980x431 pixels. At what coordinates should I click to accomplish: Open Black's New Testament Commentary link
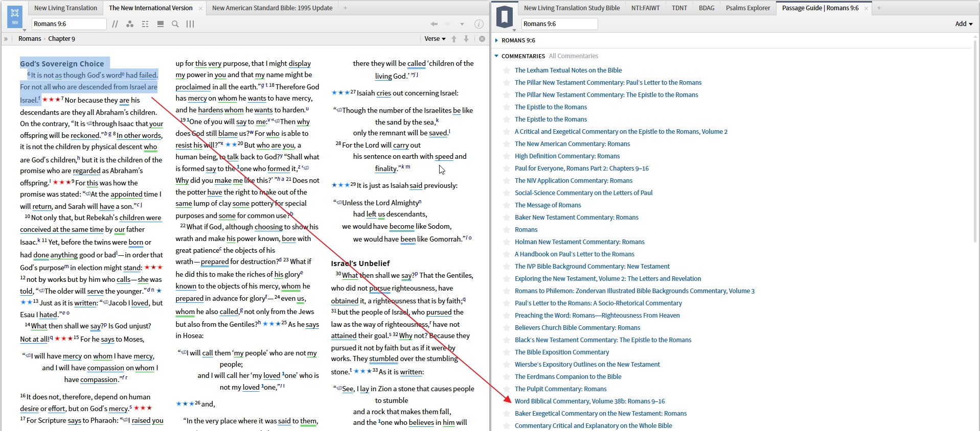point(603,340)
